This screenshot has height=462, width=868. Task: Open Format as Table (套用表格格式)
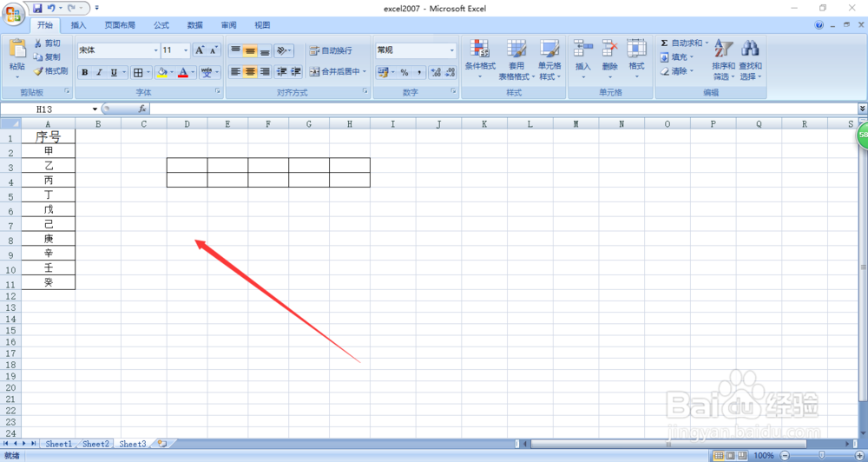(516, 60)
